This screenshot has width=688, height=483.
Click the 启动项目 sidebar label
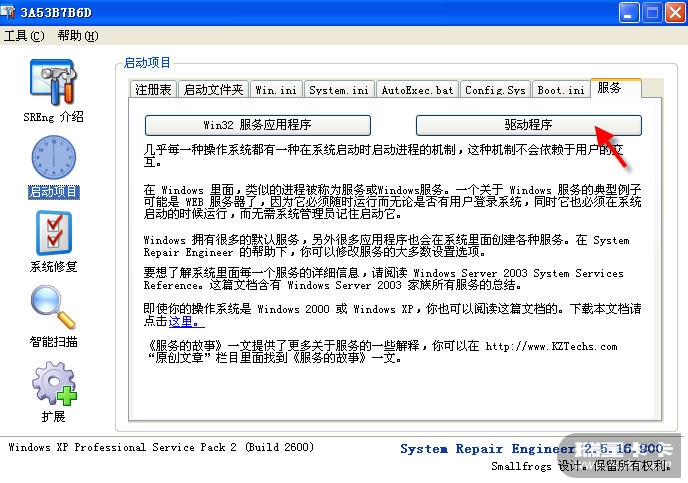[x=54, y=192]
